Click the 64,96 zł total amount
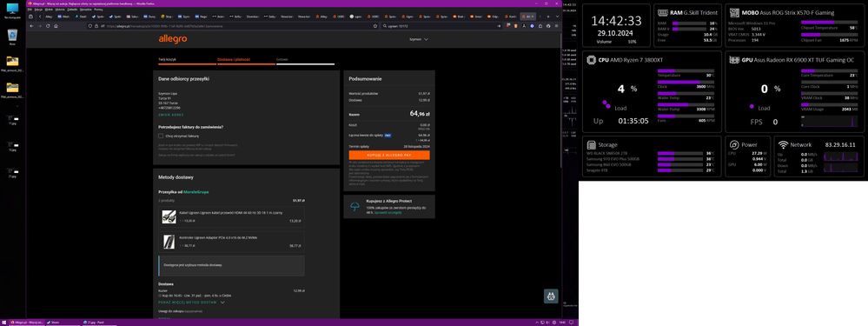 coord(420,114)
